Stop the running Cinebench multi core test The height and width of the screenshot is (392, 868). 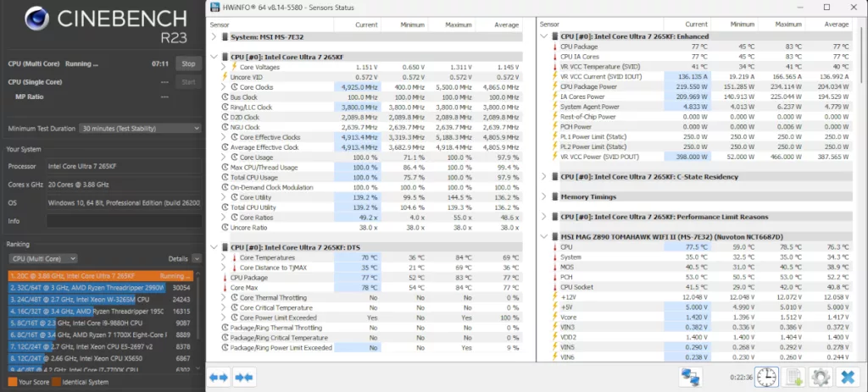(188, 63)
